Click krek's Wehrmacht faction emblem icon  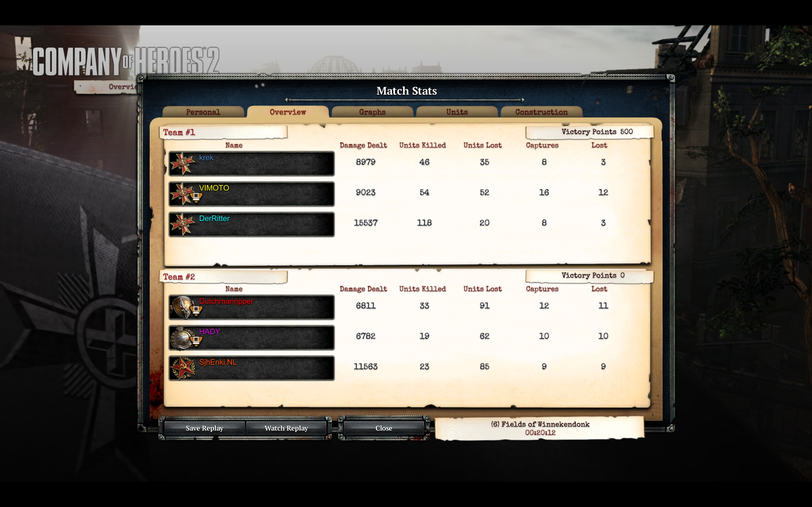pyautogui.click(x=182, y=164)
